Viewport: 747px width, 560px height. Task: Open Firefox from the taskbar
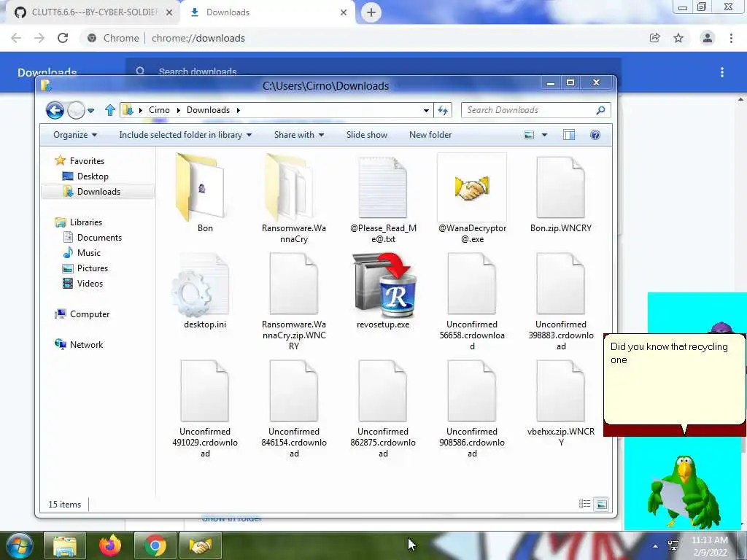click(110, 545)
